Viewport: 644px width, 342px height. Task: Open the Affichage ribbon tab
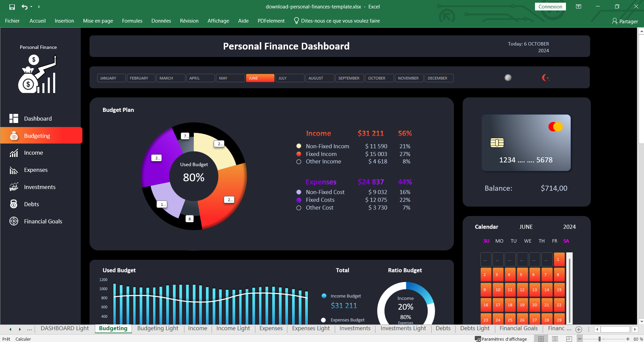tap(218, 21)
